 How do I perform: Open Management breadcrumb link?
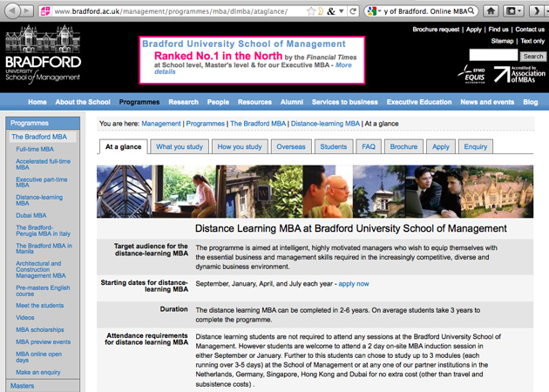click(161, 124)
